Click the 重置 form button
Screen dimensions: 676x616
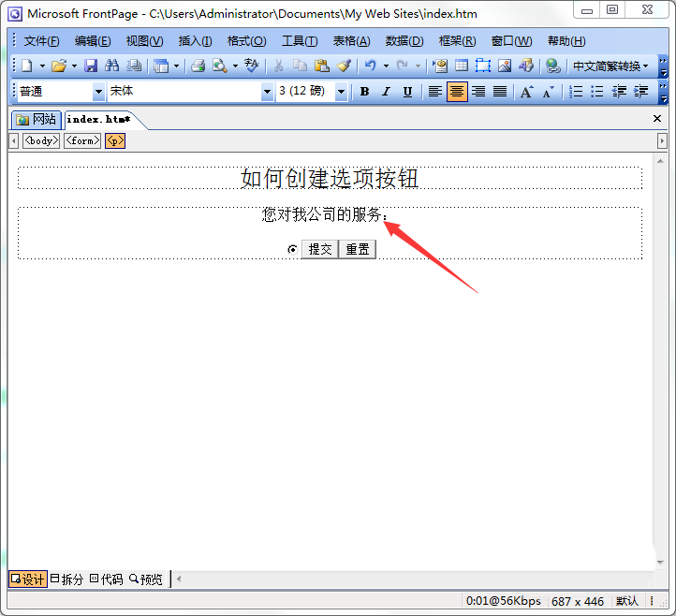click(x=358, y=249)
